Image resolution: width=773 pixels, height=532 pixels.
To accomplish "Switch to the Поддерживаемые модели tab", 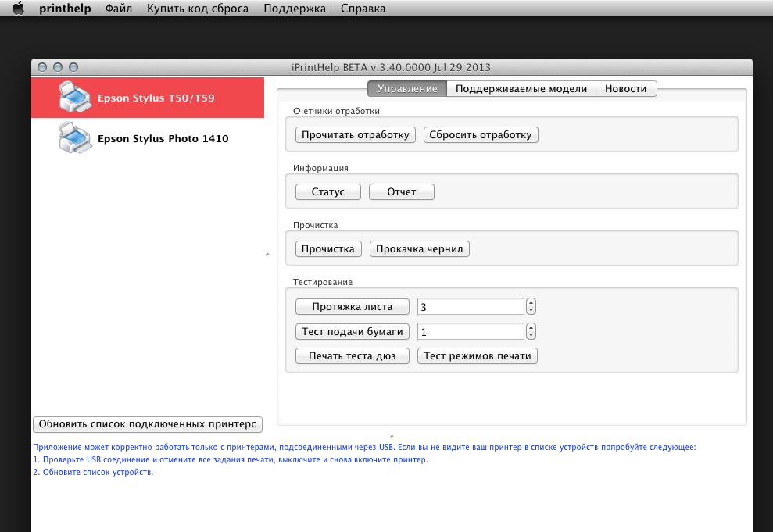I will pos(521,89).
